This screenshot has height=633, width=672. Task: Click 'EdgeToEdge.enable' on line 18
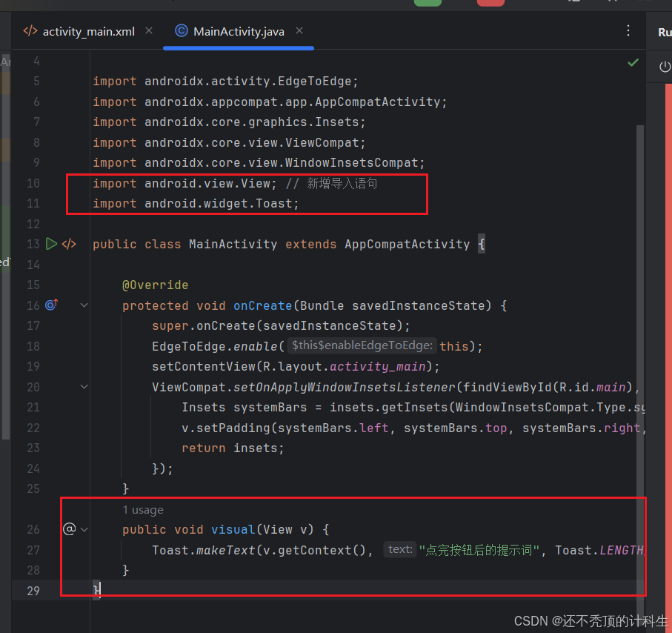pyautogui.click(x=215, y=347)
